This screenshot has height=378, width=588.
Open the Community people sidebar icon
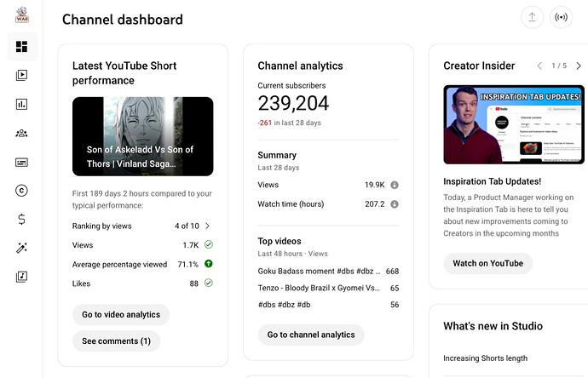pyautogui.click(x=21, y=133)
